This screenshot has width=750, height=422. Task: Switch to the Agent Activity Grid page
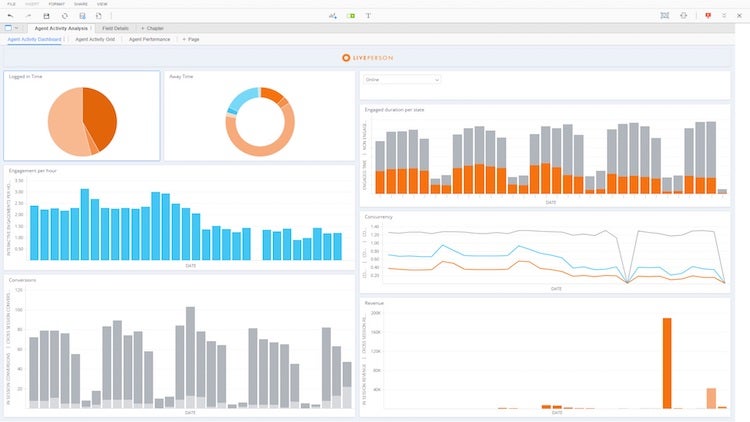point(95,39)
